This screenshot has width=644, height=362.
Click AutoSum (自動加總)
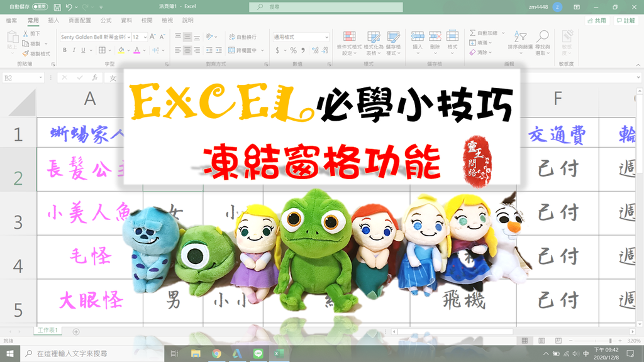tap(484, 33)
